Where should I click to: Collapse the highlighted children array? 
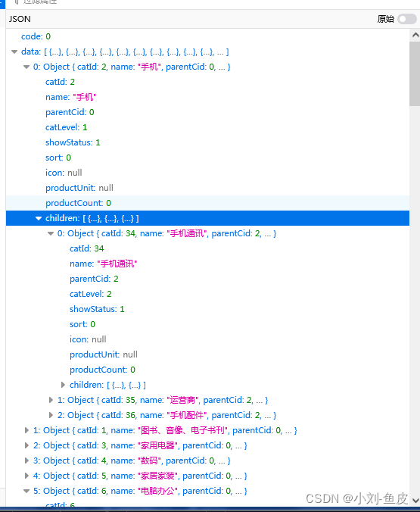click(39, 218)
